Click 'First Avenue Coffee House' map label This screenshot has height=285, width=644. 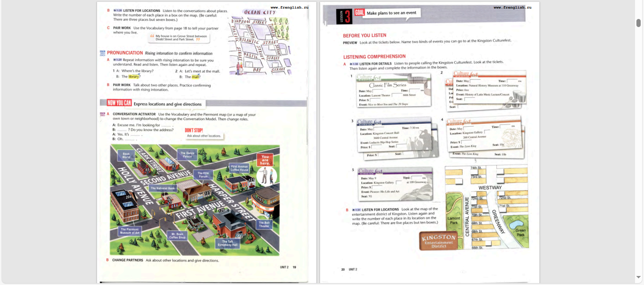[x=240, y=168]
